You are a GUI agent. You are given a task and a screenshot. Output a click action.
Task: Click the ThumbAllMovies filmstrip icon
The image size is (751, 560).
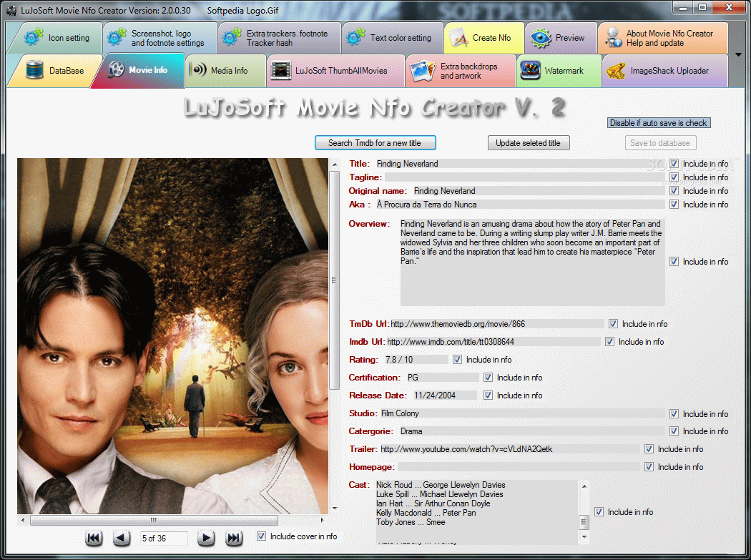click(280, 70)
